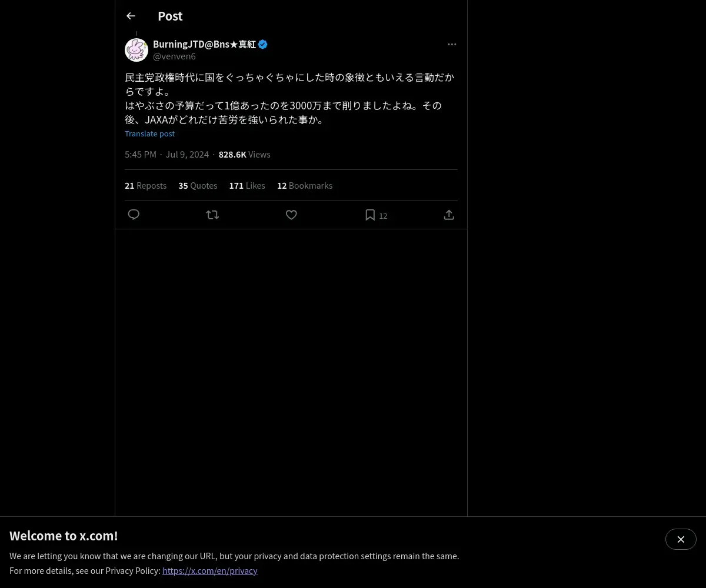
Task: Repost using the retweet arrows icon
Action: coord(212,215)
